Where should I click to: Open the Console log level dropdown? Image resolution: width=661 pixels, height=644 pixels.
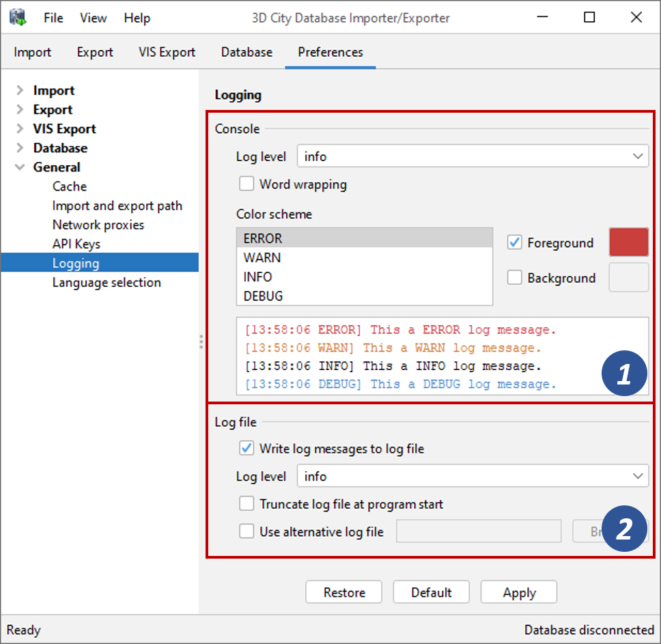coord(473,156)
